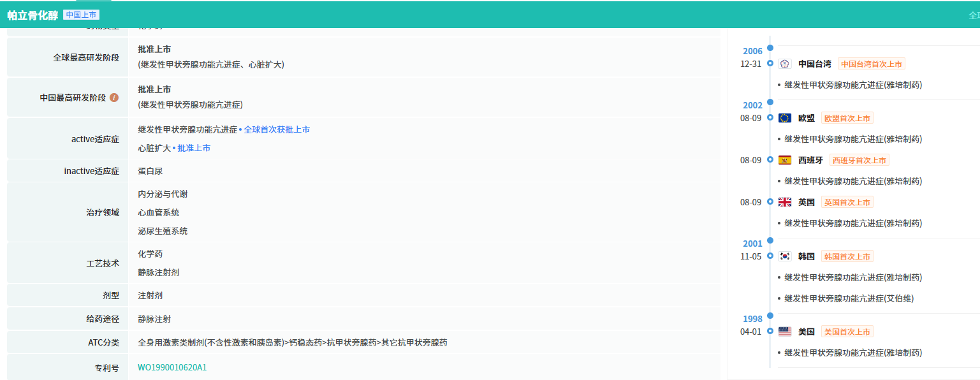This screenshot has width=980, height=380.
Task: Click 内分泌与代谢 therapeutic area
Action: [163, 194]
